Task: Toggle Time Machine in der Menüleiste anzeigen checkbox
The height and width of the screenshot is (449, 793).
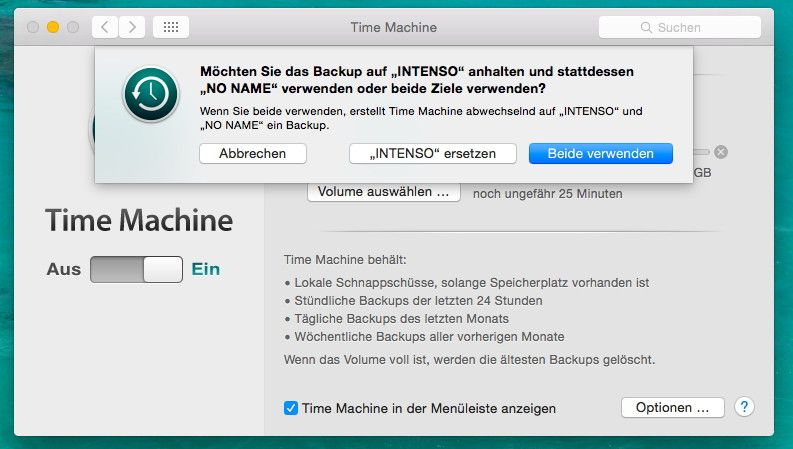Action: tap(291, 408)
